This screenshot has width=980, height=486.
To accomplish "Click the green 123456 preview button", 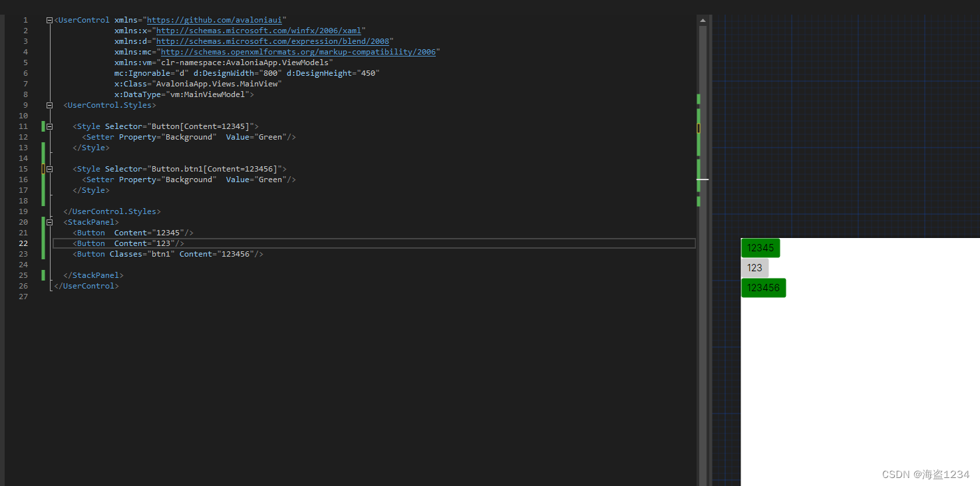I will 763,288.
